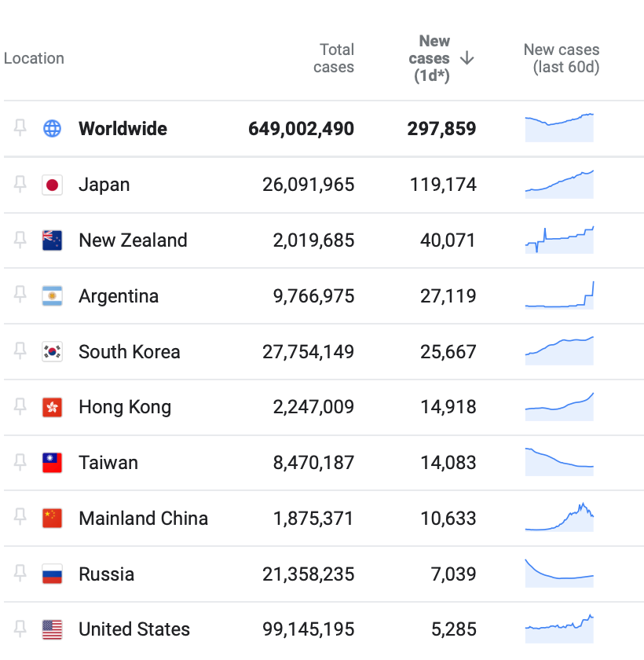
Task: Click the Worldwide globe icon
Action: click(x=52, y=129)
